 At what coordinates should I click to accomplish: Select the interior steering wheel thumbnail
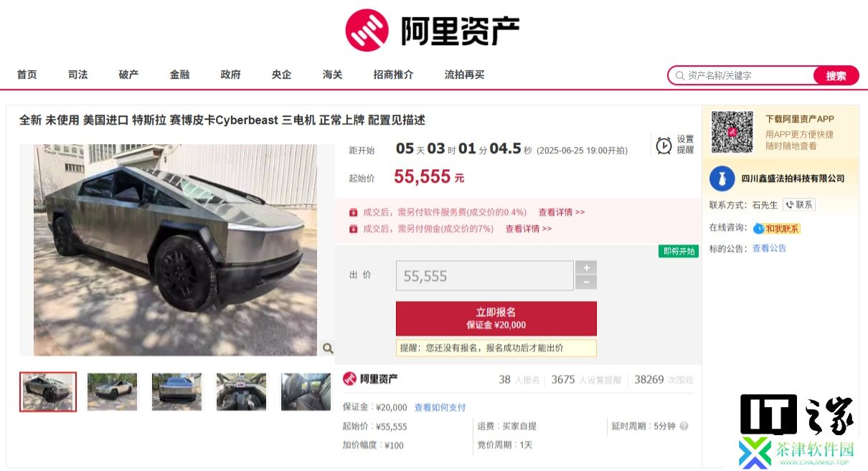click(x=241, y=391)
